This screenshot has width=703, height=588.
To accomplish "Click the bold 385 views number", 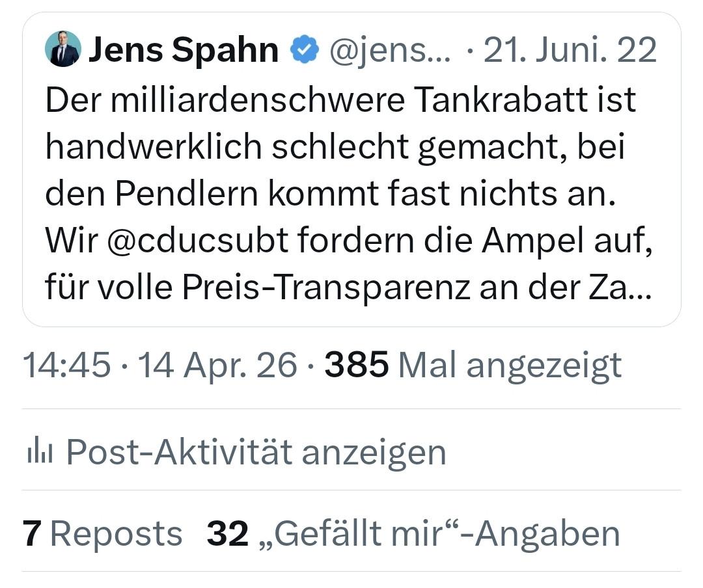I will (357, 365).
